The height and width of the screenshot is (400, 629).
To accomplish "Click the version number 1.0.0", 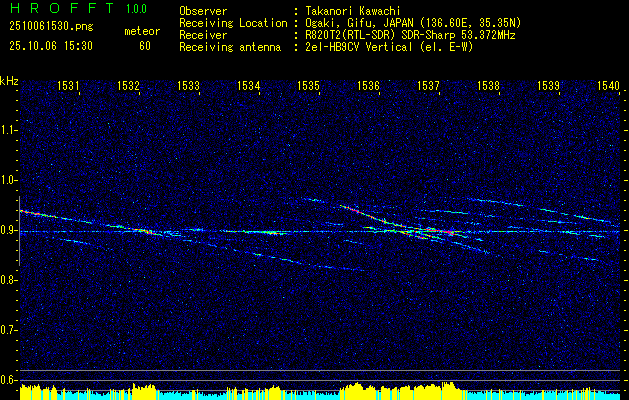I will (x=136, y=8).
